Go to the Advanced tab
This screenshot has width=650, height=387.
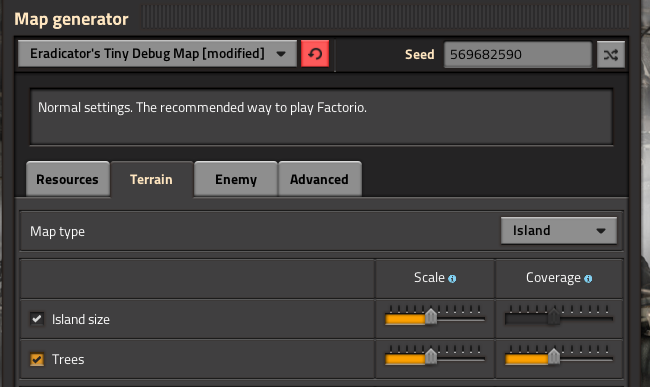pyautogui.click(x=320, y=179)
